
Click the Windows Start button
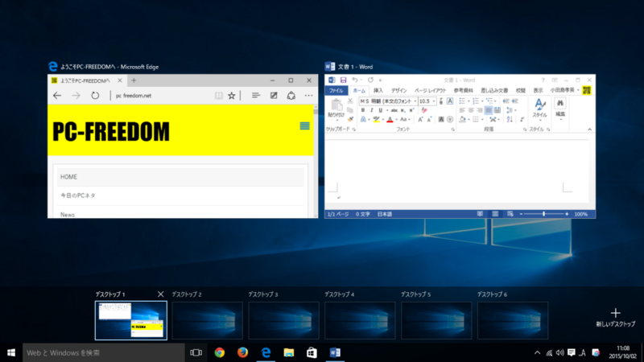[11, 352]
